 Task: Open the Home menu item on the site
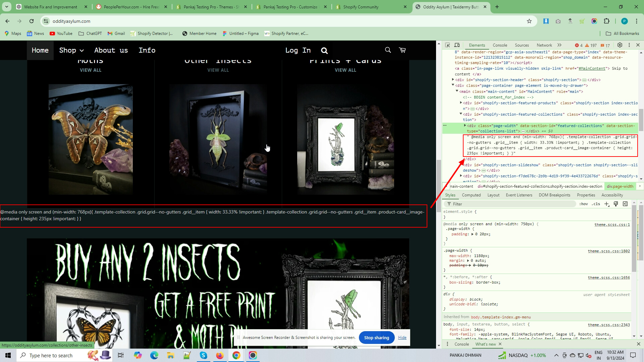click(x=40, y=50)
